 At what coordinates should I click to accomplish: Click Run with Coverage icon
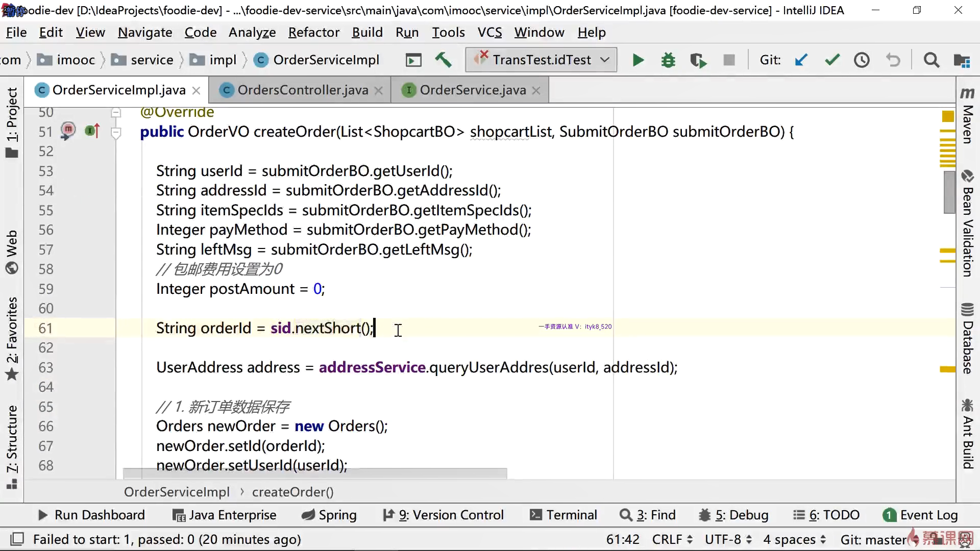click(x=698, y=60)
